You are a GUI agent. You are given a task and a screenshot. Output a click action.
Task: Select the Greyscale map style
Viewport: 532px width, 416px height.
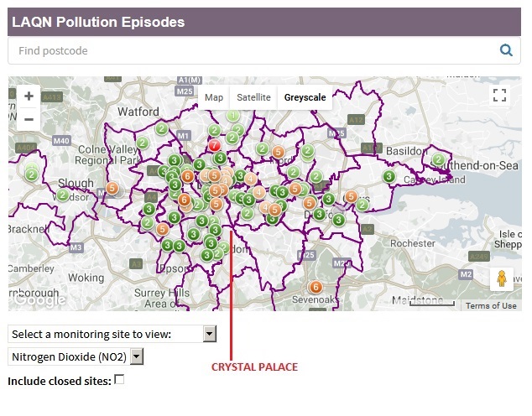point(305,97)
